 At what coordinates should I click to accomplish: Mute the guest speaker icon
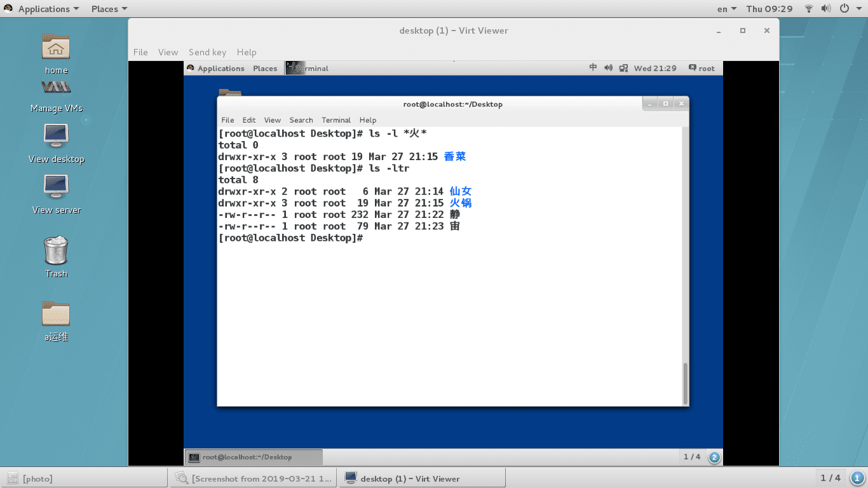click(x=608, y=68)
